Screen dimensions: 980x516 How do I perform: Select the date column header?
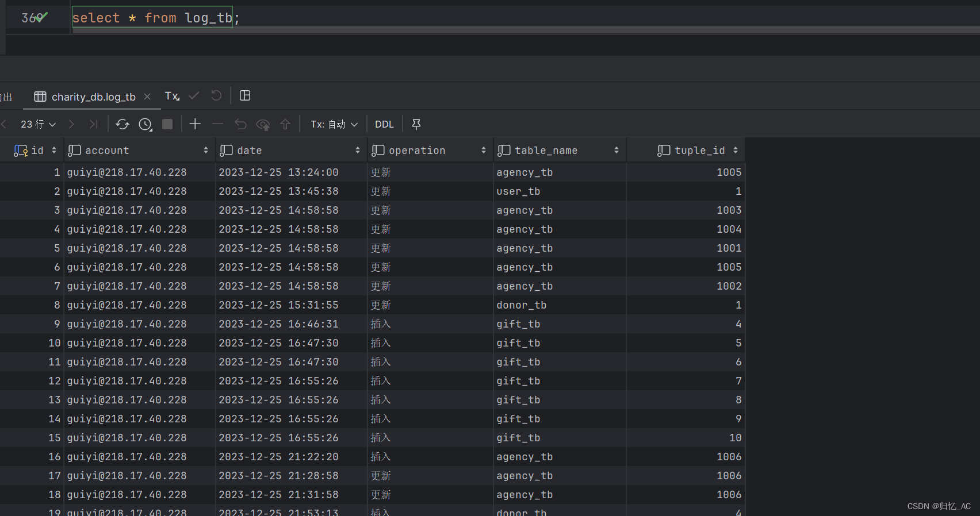click(292, 150)
